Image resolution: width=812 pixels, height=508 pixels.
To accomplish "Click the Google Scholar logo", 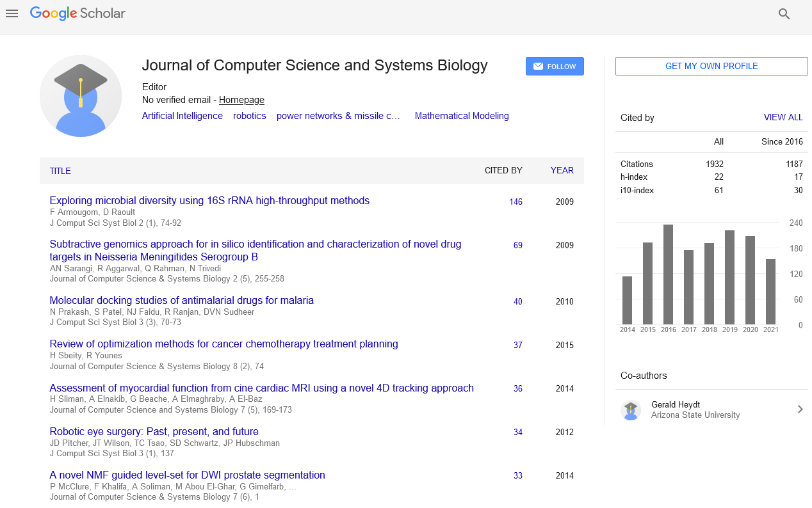I will [77, 13].
